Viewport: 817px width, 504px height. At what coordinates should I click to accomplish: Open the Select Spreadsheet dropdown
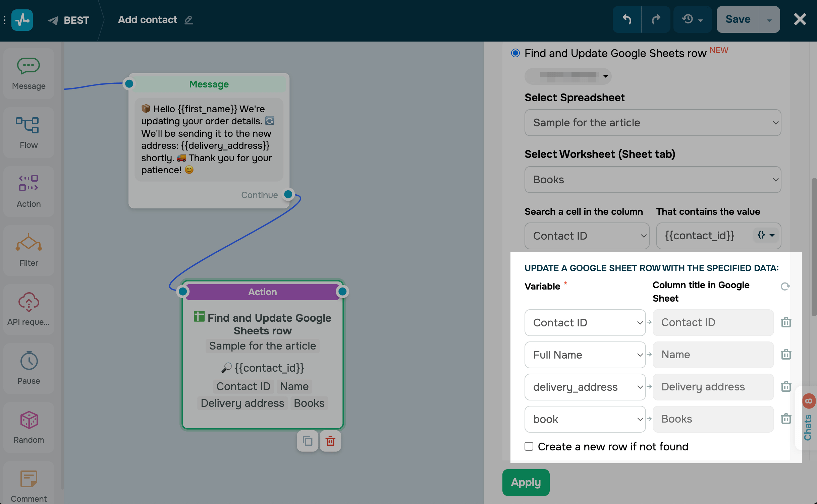(x=652, y=123)
